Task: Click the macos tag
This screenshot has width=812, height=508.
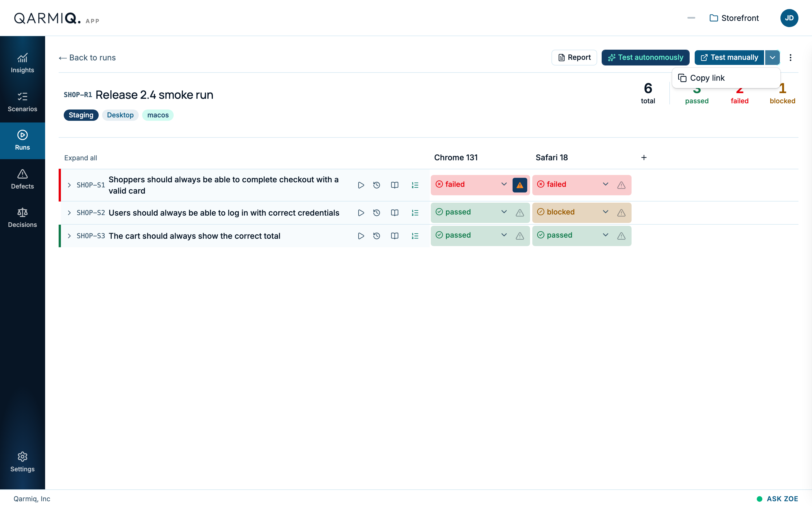Action: 158,115
